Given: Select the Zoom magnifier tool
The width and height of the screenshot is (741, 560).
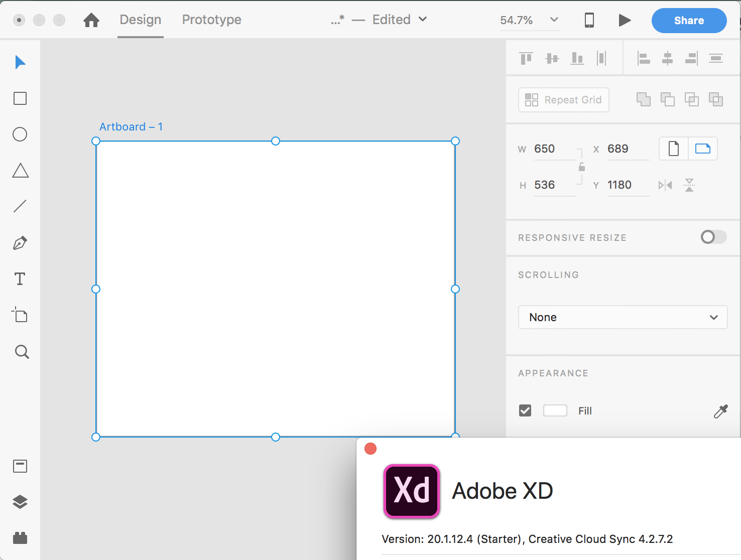Looking at the screenshot, I should pyautogui.click(x=22, y=351).
